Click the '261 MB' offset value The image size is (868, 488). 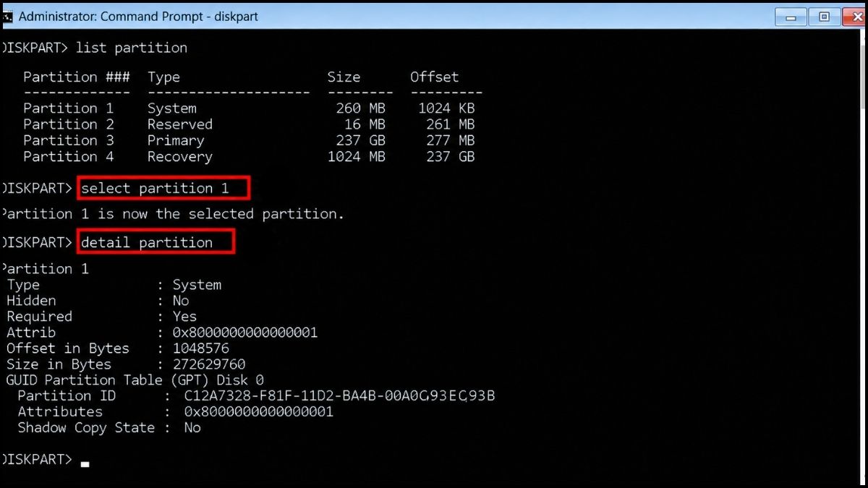click(x=451, y=124)
